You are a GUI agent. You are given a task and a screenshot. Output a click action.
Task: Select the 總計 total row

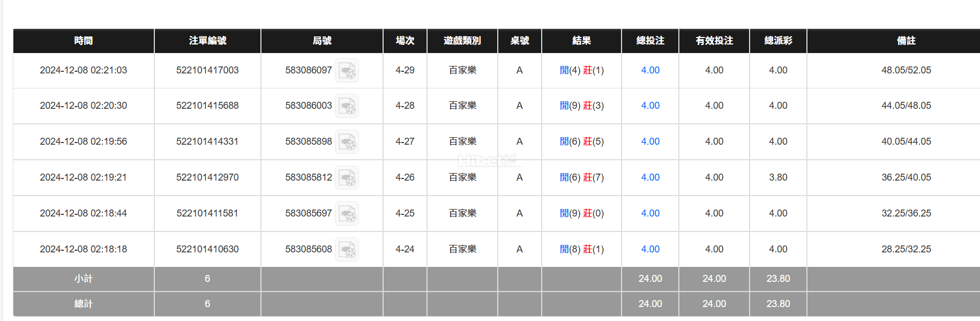point(84,304)
